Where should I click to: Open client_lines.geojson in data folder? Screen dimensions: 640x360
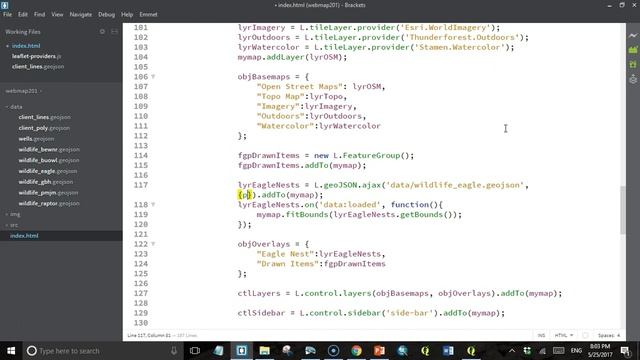(x=44, y=117)
